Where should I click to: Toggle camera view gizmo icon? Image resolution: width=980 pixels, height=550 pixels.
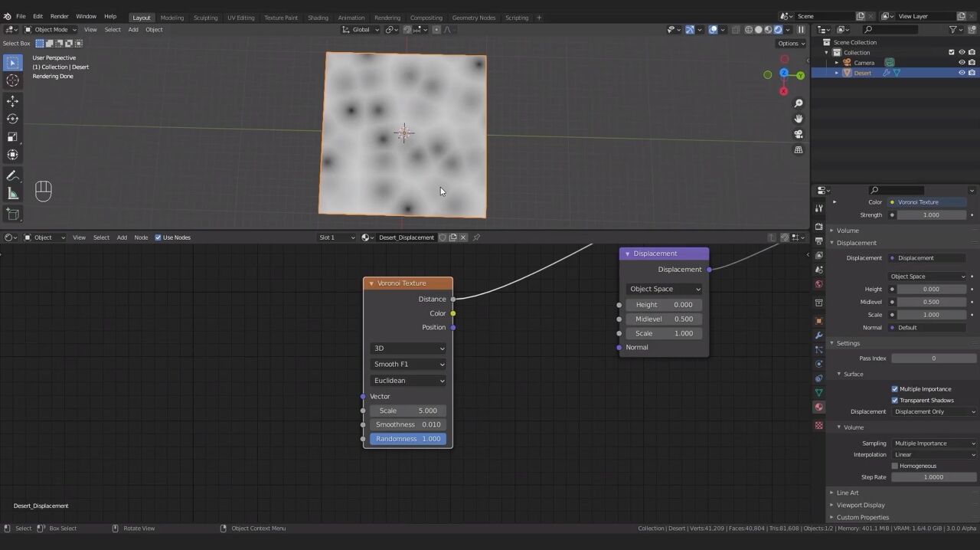(x=799, y=134)
